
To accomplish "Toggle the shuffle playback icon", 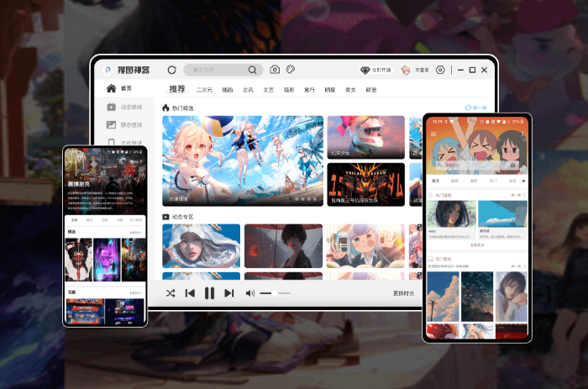I will [x=171, y=293].
